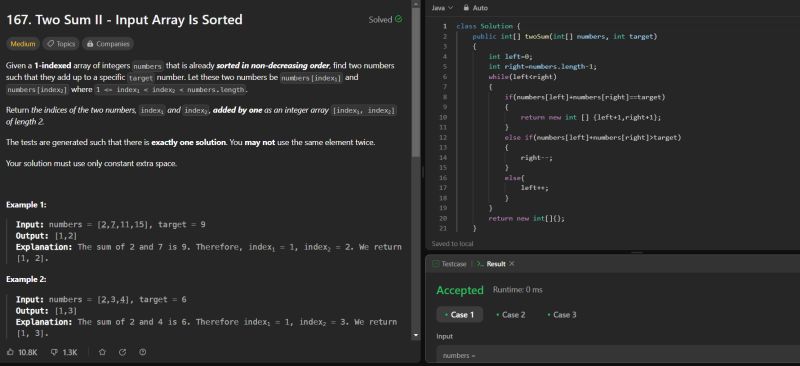Click the green Solved checkmark icon

pyautogui.click(x=398, y=19)
